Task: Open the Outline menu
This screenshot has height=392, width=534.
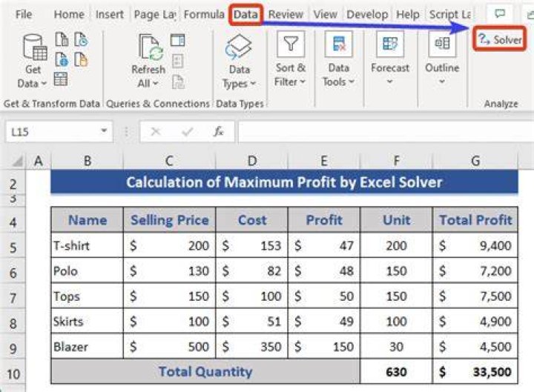Action: tap(442, 59)
